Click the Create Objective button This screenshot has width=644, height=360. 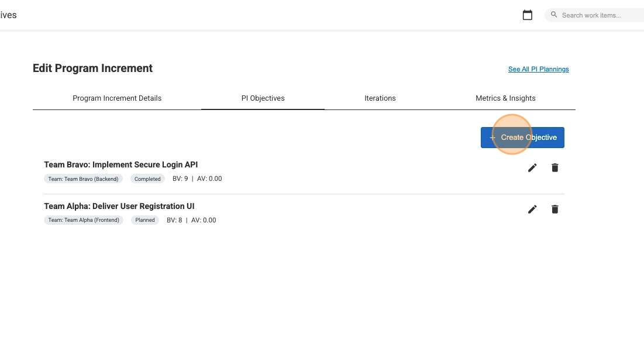(x=522, y=137)
